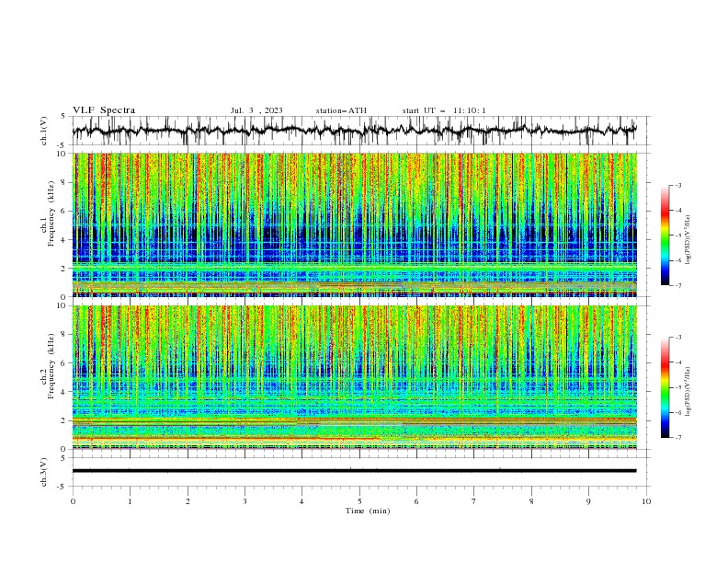Click the ch.1 "Frequency (kHz)" axis label
728x563 pixels.
(51, 213)
